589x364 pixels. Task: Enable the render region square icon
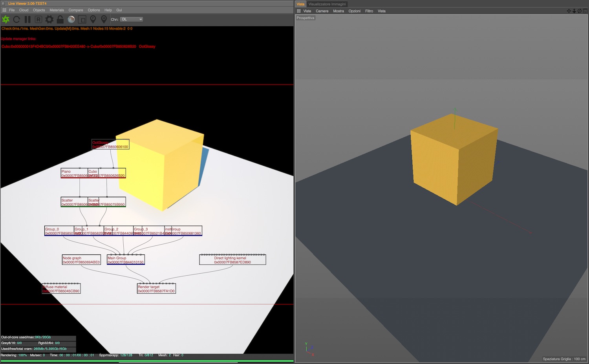[x=82, y=19]
